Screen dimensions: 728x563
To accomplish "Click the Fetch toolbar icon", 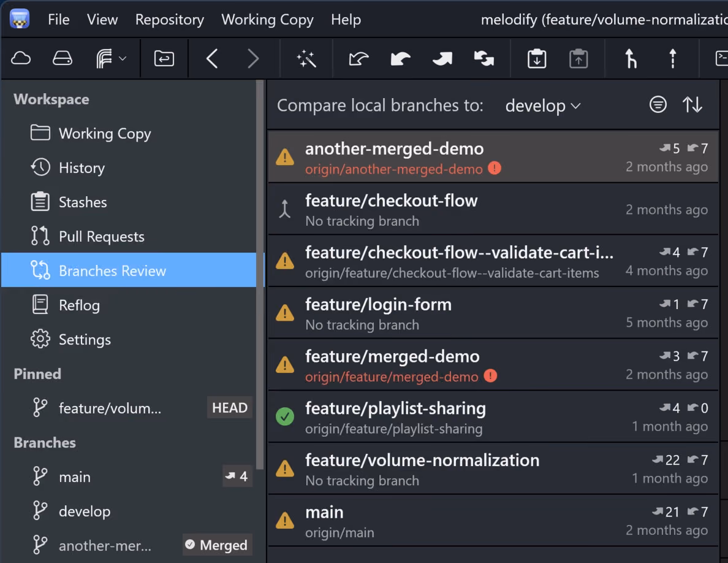I will click(358, 58).
